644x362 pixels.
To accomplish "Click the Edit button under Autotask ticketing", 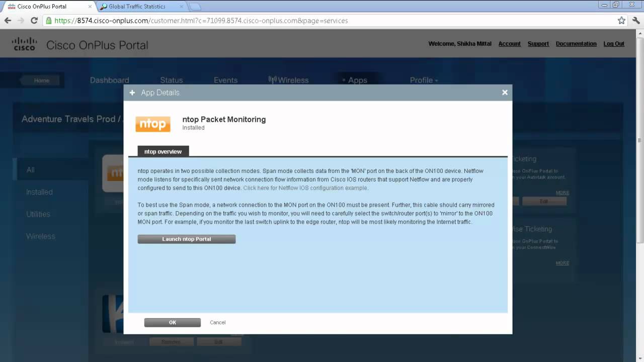I will point(544,201).
